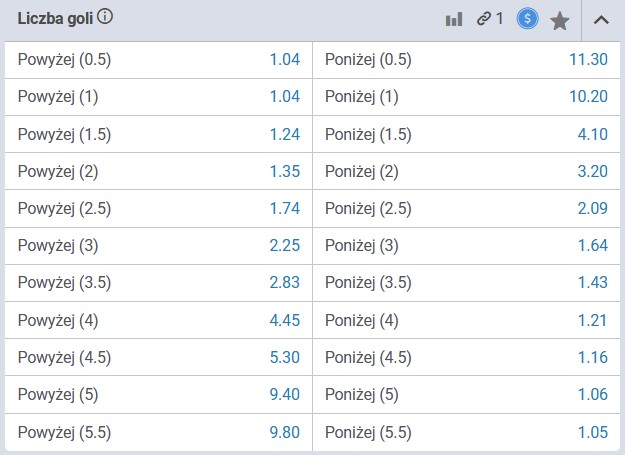Click the blue dollar coin icon
625x455 pixels.
(527, 18)
